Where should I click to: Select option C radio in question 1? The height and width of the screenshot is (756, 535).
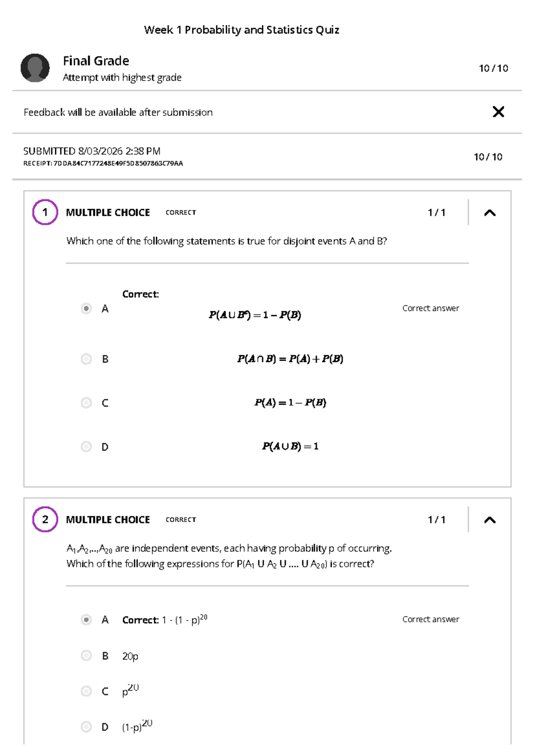[86, 403]
